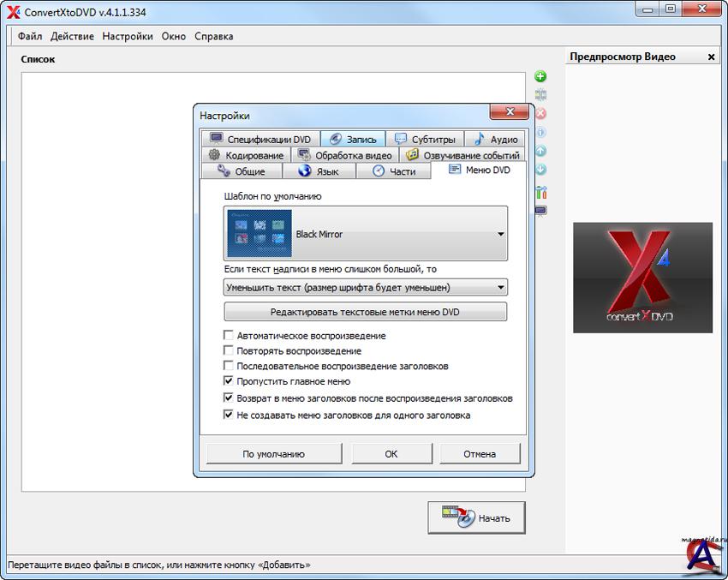Uncheck Пропустить главное меню
This screenshot has width=728, height=580.
point(229,381)
